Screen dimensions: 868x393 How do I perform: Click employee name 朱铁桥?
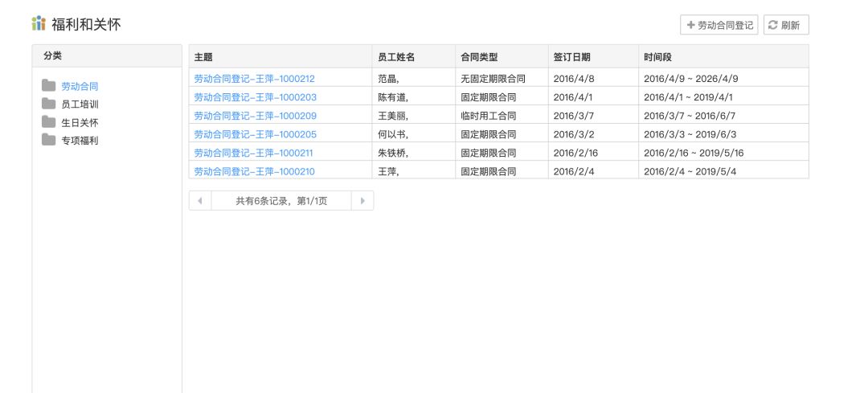[393, 153]
